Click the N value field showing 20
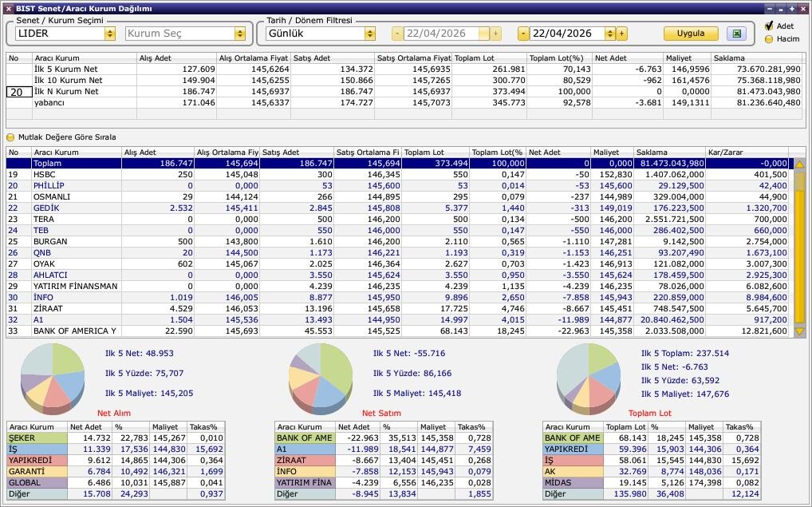 click(18, 92)
